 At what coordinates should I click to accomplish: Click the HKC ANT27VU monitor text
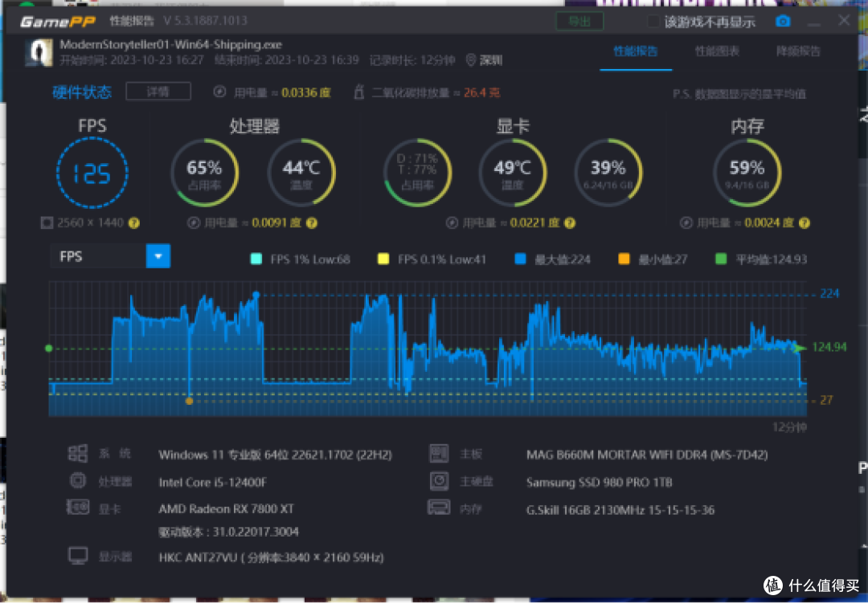coord(272,557)
